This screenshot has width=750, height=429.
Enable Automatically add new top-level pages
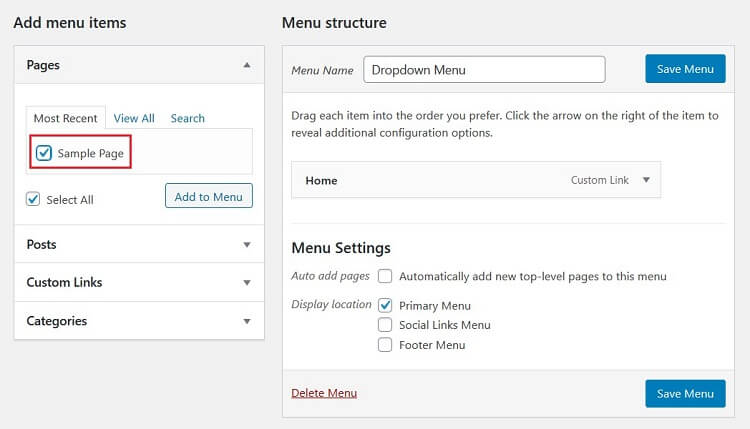click(385, 276)
